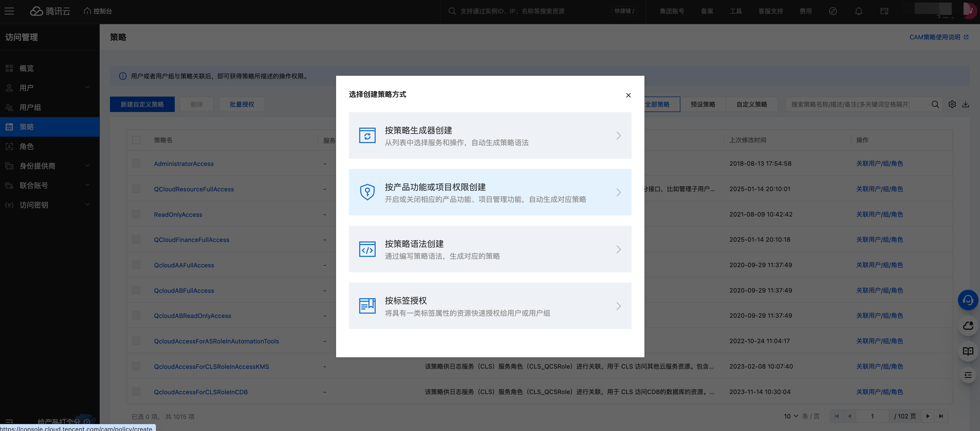The width and height of the screenshot is (980, 431).
Task: Open the 角色 role sidebar item
Action: 50,146
